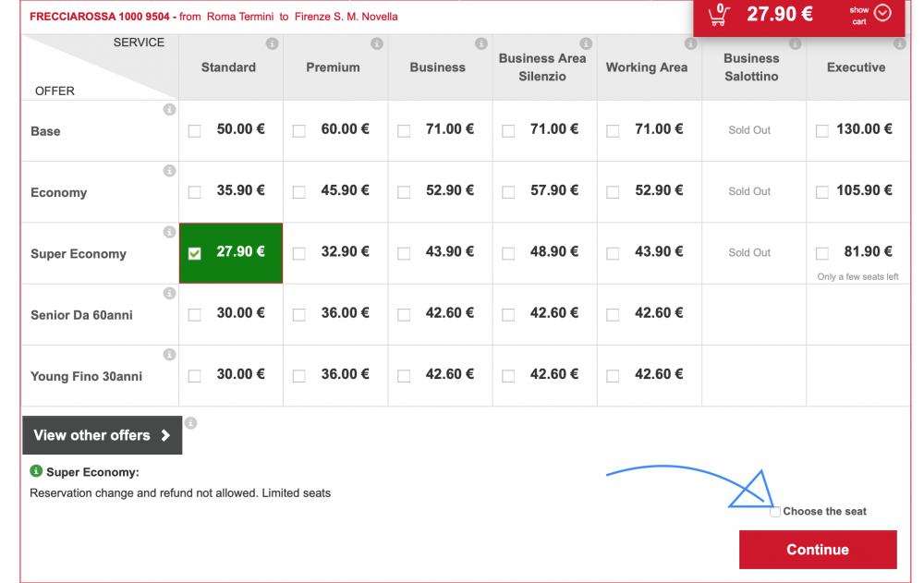Viewport: 924px width, 583px height.
Task: Click the info icon for Standard service
Action: [x=272, y=43]
